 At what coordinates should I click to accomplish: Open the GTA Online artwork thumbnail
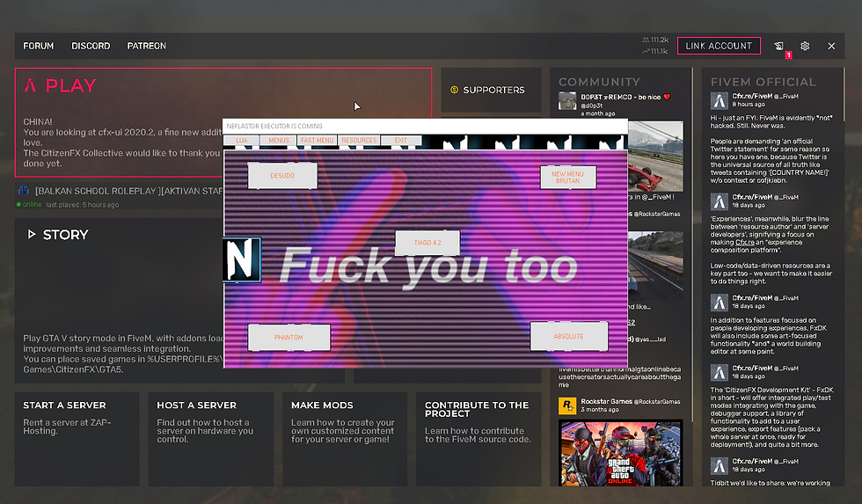(x=621, y=453)
